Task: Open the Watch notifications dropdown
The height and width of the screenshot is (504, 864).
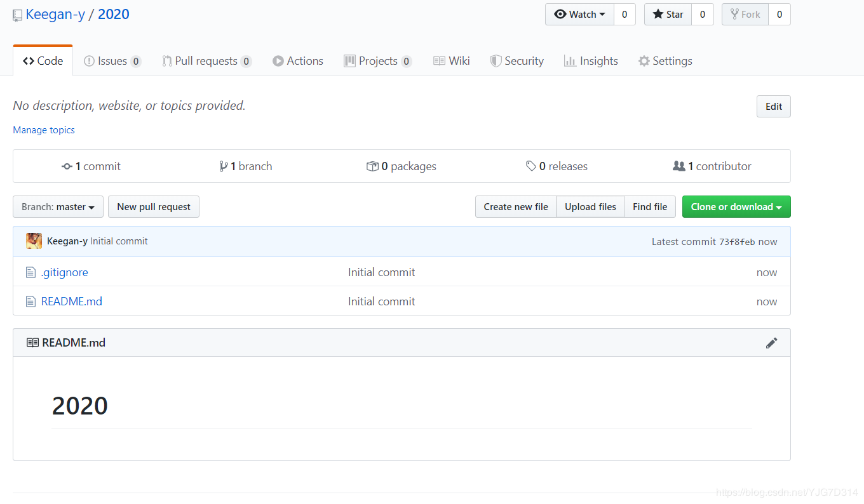Action: (579, 15)
